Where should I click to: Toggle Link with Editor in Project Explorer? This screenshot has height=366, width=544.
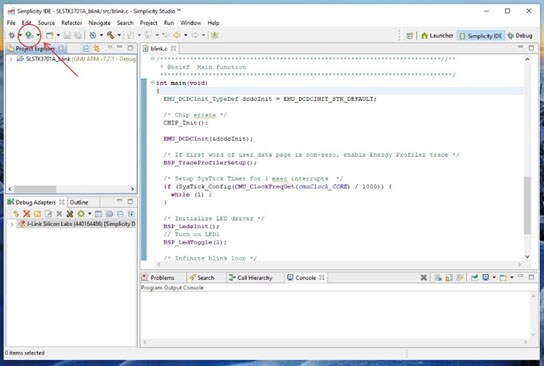click(x=96, y=48)
